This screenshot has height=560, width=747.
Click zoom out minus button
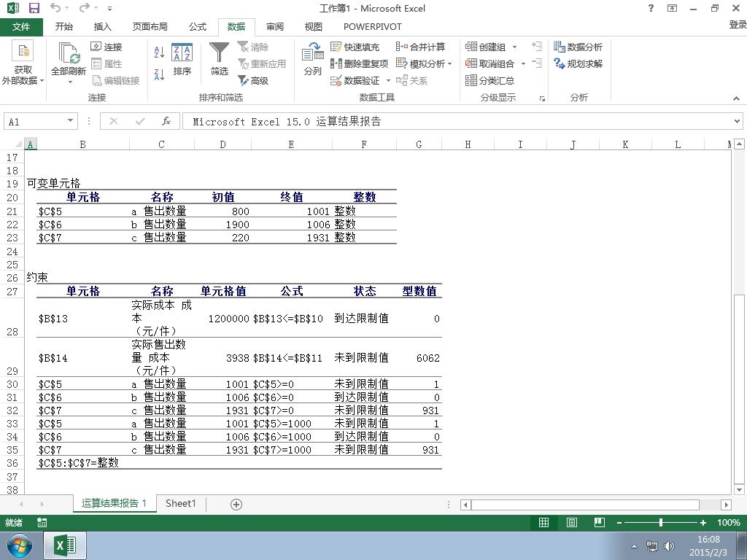tap(619, 522)
